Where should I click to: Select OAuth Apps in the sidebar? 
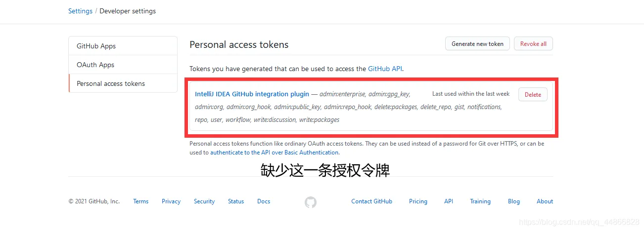(x=95, y=65)
